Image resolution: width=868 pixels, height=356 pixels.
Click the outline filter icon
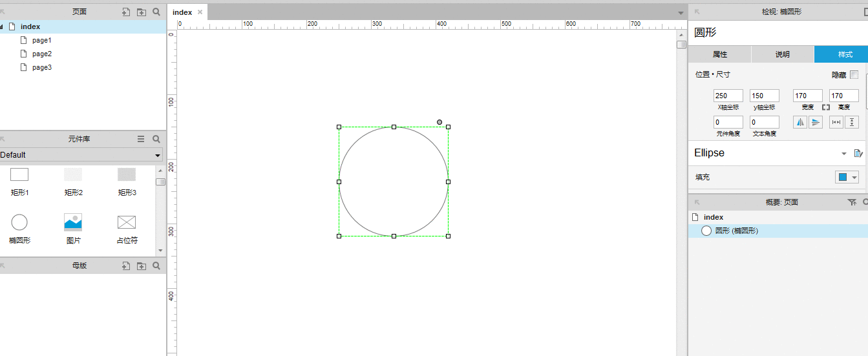point(852,202)
